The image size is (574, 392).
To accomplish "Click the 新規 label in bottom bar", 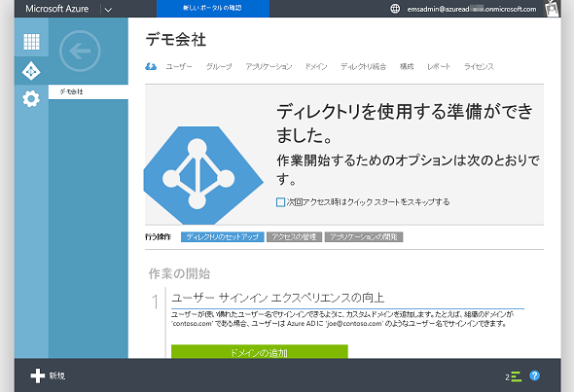I will pyautogui.click(x=57, y=375).
